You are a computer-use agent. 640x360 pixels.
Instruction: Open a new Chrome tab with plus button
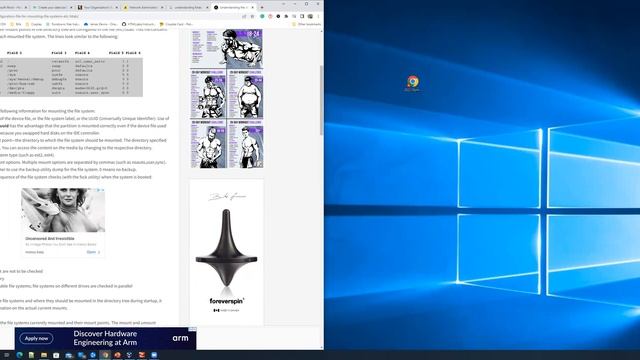coord(262,7)
